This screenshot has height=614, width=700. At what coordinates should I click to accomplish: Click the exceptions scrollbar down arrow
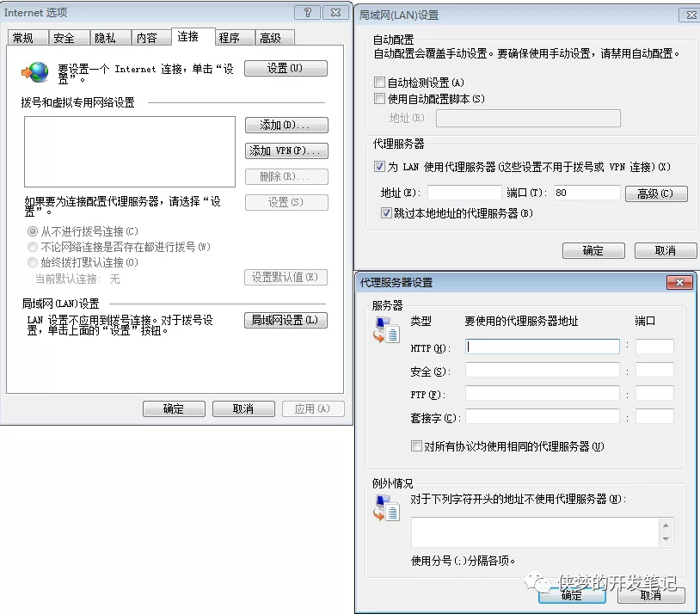pos(666,539)
